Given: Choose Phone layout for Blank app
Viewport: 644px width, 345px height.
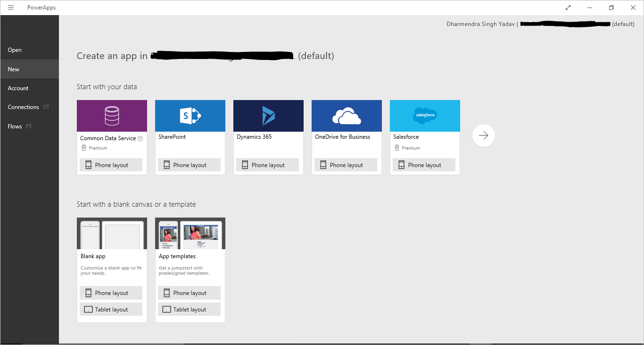Looking at the screenshot, I should coord(111,293).
